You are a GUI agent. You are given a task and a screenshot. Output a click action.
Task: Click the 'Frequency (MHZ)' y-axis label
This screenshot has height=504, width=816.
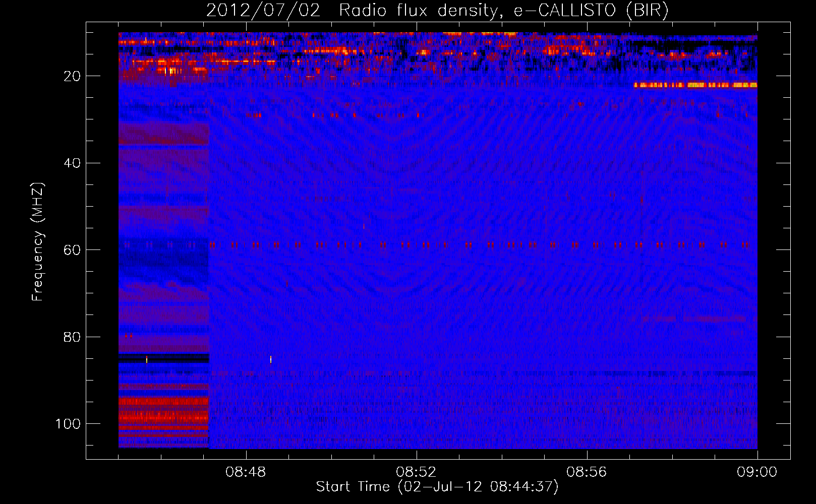tap(38, 241)
